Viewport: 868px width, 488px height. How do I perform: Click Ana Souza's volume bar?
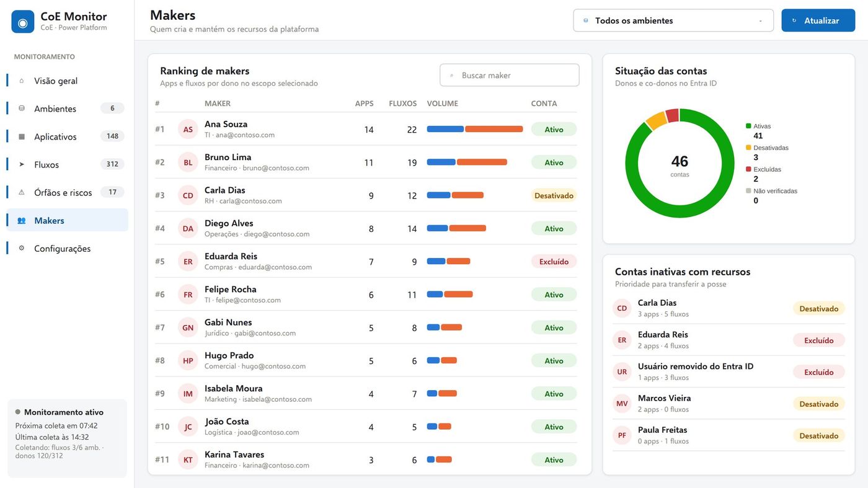pyautogui.click(x=475, y=129)
